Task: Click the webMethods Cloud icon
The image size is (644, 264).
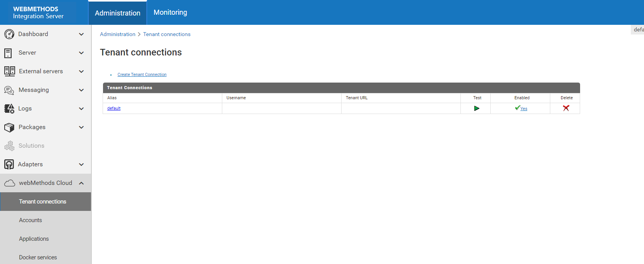Action: [x=10, y=183]
